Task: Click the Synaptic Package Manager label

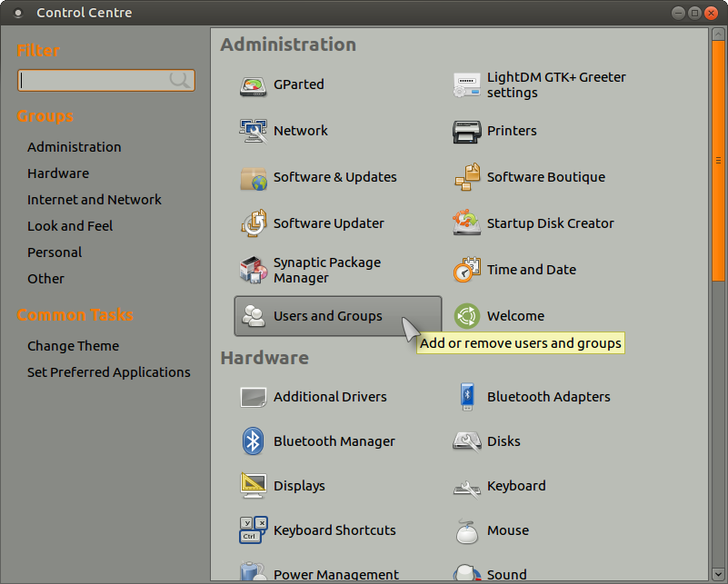Action: coord(327,271)
